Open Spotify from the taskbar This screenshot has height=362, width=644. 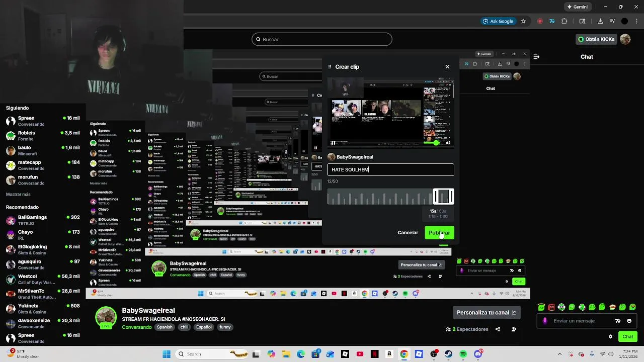pyautogui.click(x=463, y=354)
